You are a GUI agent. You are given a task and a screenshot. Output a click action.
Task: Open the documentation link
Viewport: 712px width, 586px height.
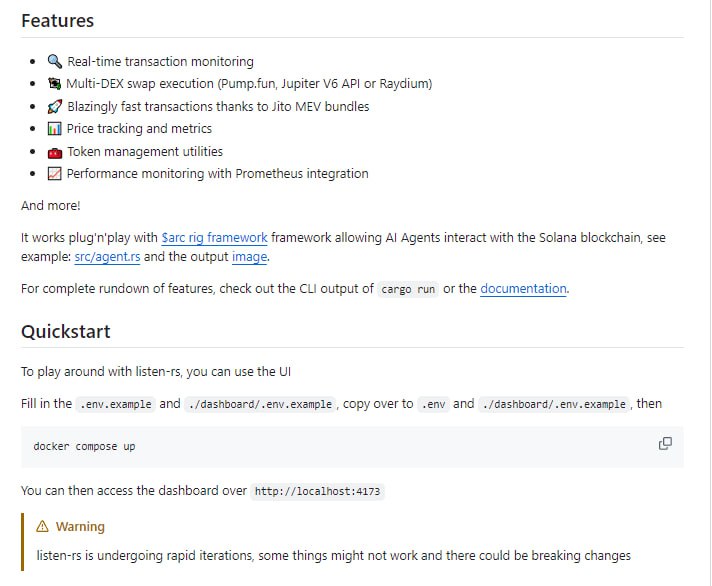point(523,289)
